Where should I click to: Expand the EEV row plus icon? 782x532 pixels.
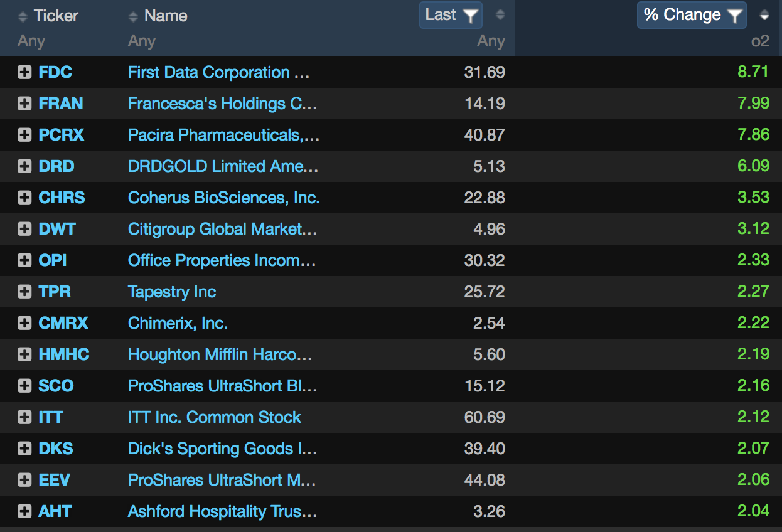point(24,480)
